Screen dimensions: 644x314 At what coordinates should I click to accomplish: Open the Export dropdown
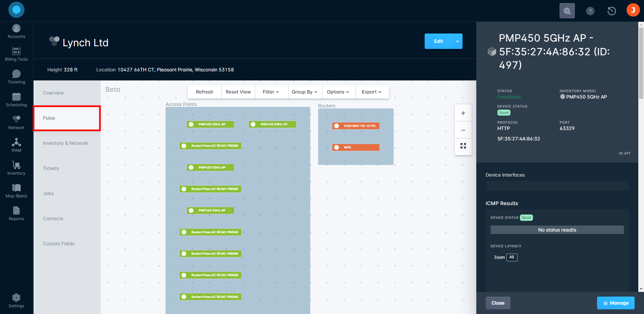tap(372, 92)
